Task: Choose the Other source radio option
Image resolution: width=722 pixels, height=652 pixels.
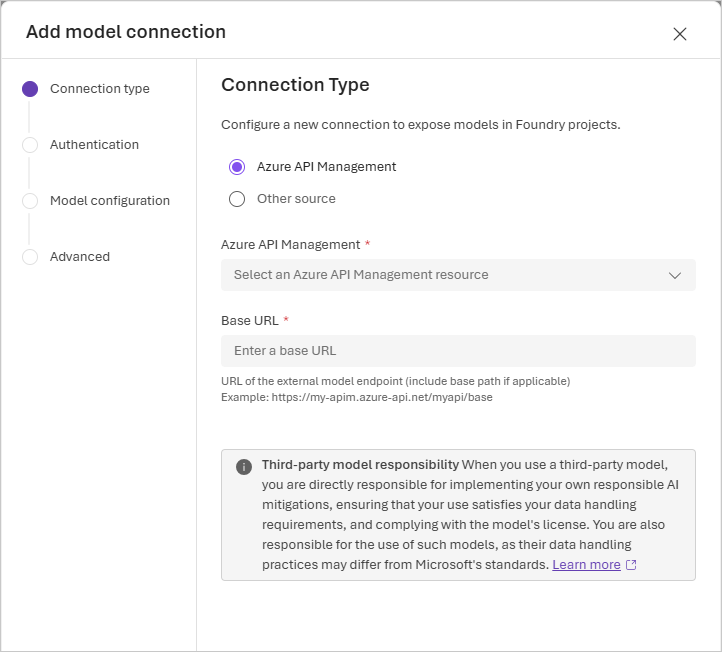Action: (x=237, y=199)
